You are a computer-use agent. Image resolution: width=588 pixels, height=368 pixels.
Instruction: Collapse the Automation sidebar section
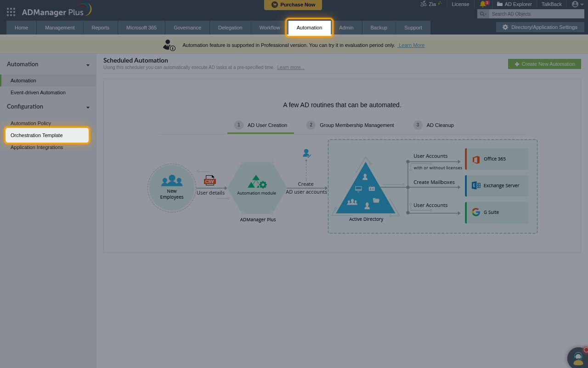click(x=88, y=65)
